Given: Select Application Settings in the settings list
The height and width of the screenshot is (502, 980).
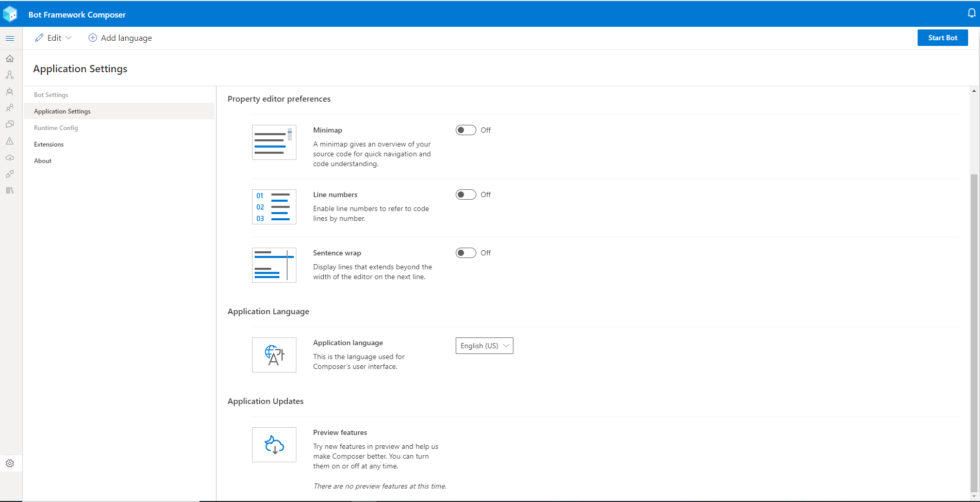Looking at the screenshot, I should click(x=119, y=111).
